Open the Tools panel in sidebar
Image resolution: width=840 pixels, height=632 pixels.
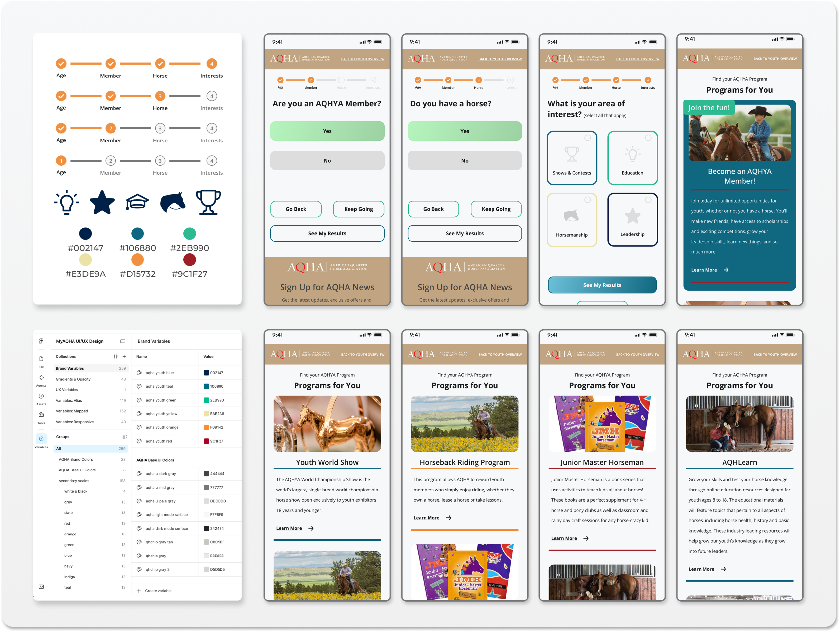click(x=41, y=418)
